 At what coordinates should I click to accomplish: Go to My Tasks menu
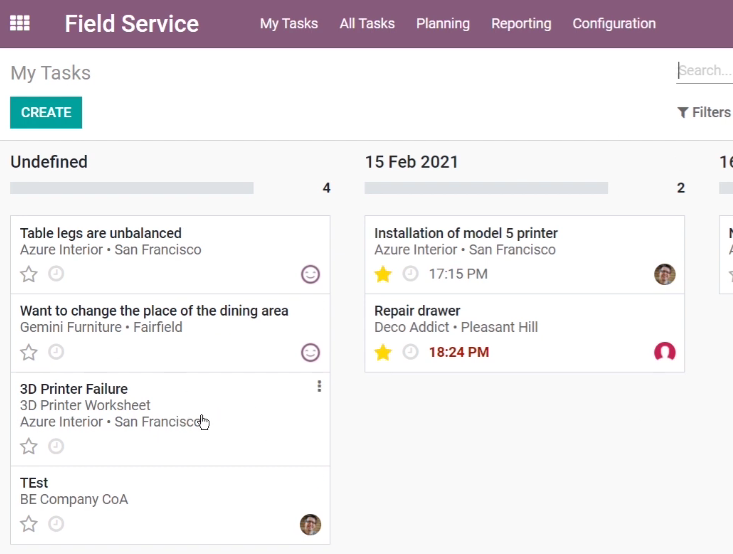(x=289, y=23)
